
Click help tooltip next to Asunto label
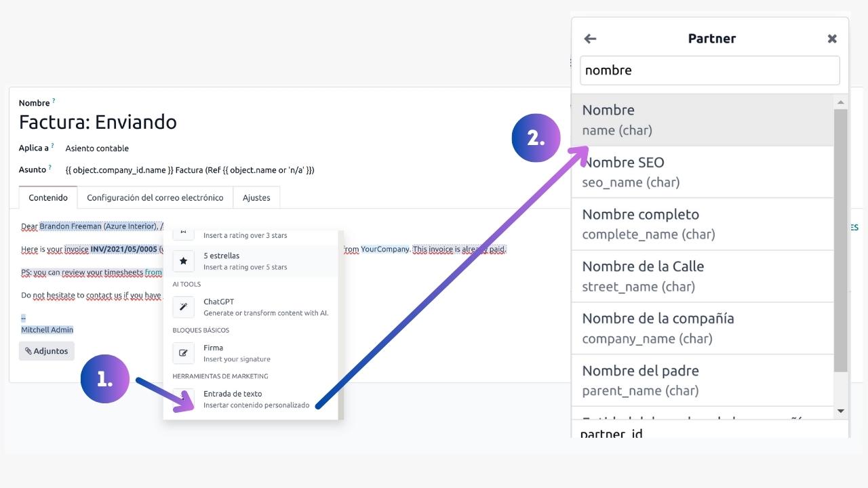click(x=50, y=167)
